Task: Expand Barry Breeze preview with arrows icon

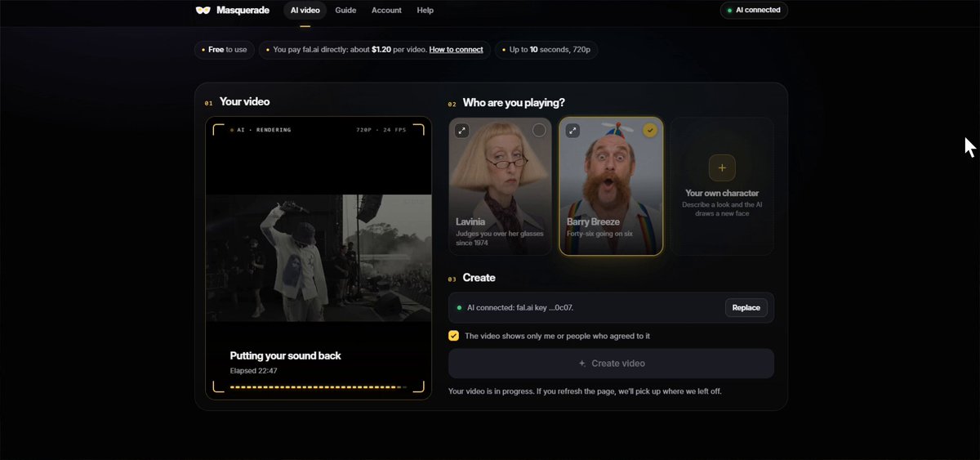Action: [572, 130]
